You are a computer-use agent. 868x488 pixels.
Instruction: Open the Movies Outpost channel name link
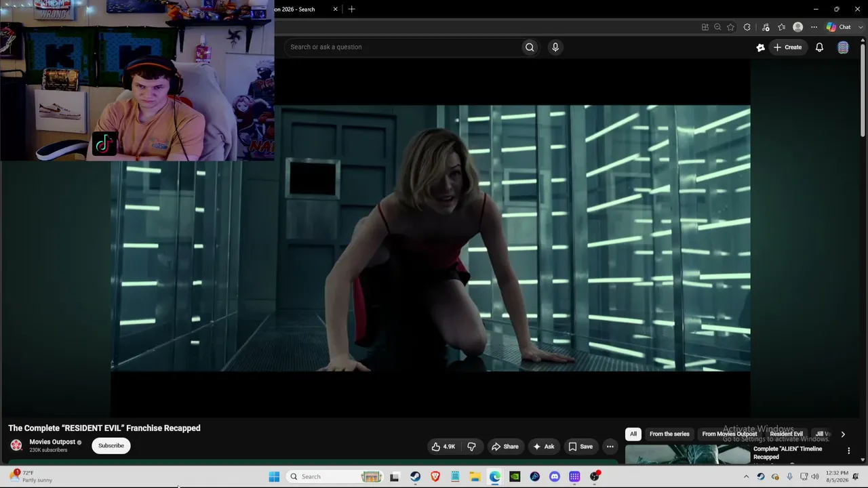pyautogui.click(x=52, y=442)
